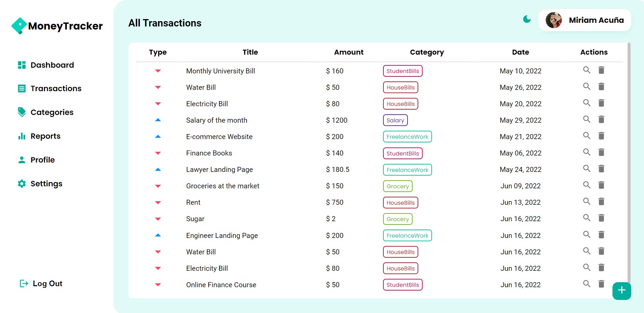This screenshot has width=644, height=313.
Task: Click the green add transaction plus button
Action: [622, 291]
